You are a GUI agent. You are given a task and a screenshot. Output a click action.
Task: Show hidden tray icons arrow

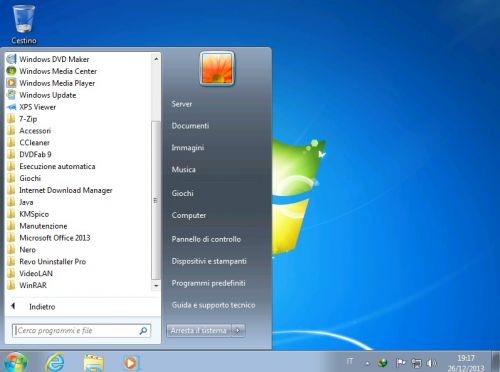pos(367,363)
